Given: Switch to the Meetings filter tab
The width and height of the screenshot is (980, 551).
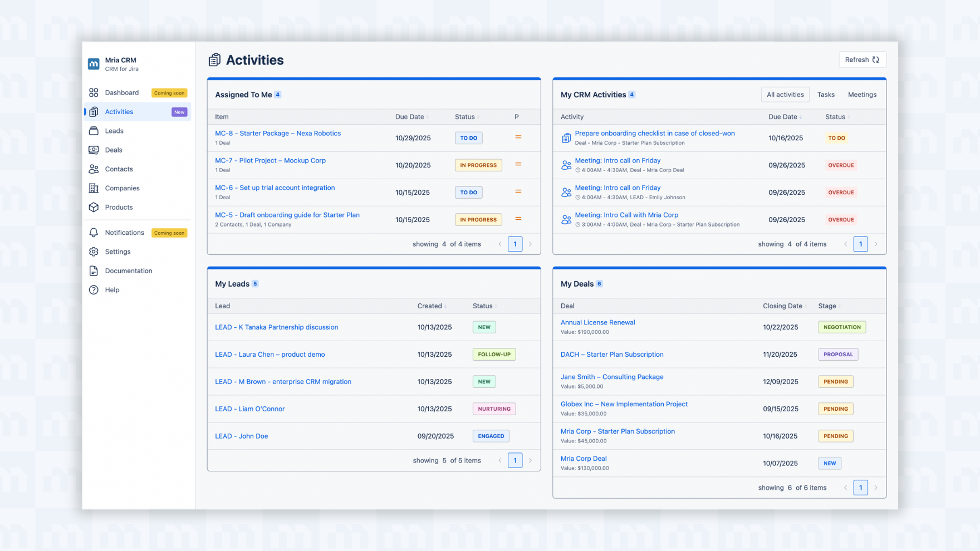Looking at the screenshot, I should (861, 95).
